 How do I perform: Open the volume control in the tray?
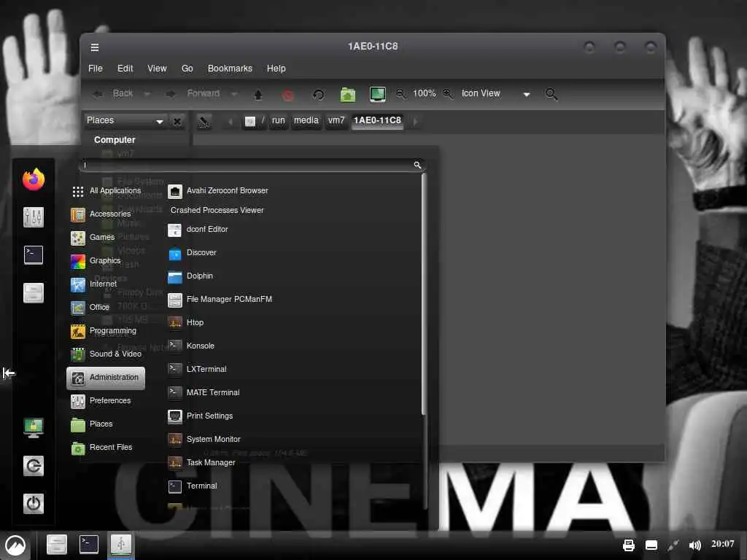pyautogui.click(x=694, y=545)
